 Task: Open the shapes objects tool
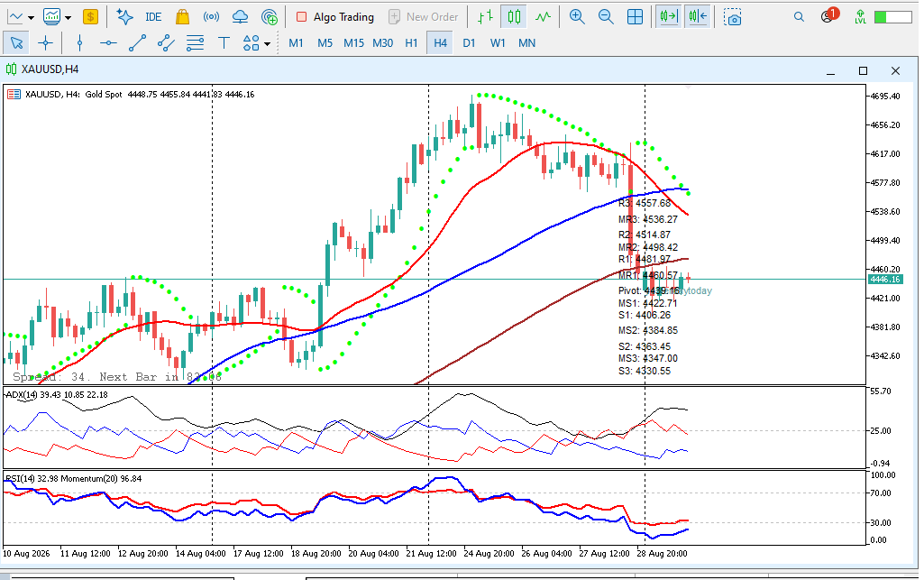251,43
